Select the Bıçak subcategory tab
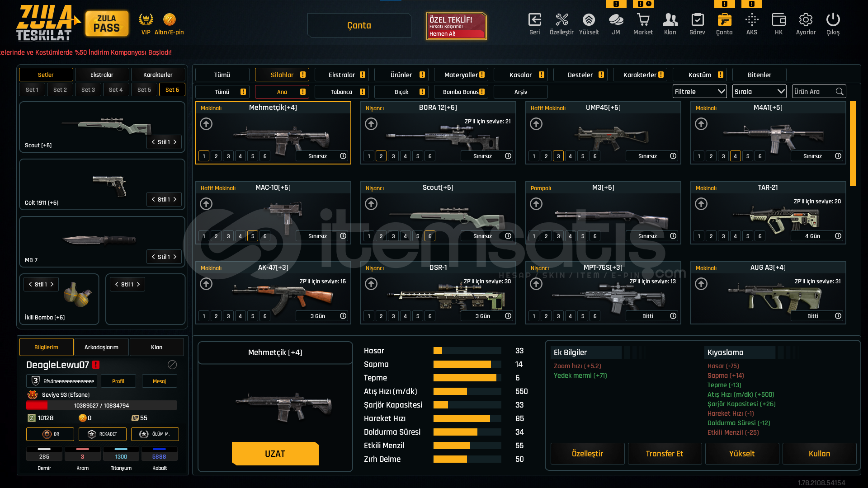868x488 pixels. point(401,92)
